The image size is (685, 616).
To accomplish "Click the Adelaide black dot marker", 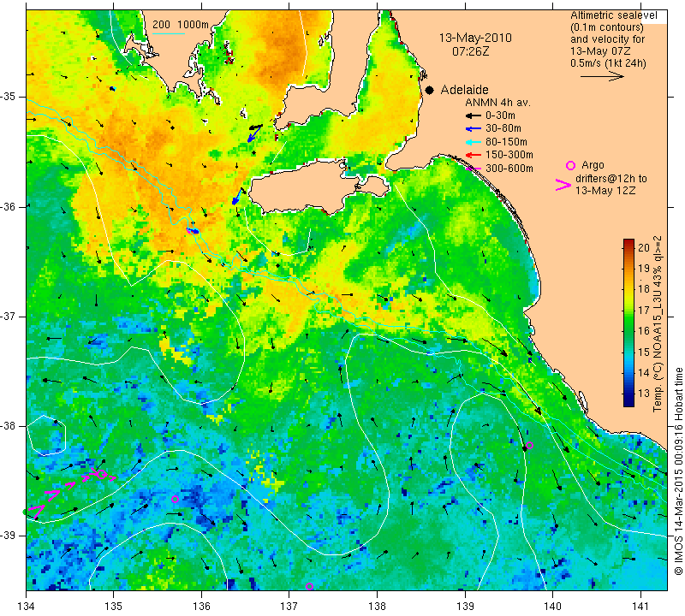I will pyautogui.click(x=430, y=90).
